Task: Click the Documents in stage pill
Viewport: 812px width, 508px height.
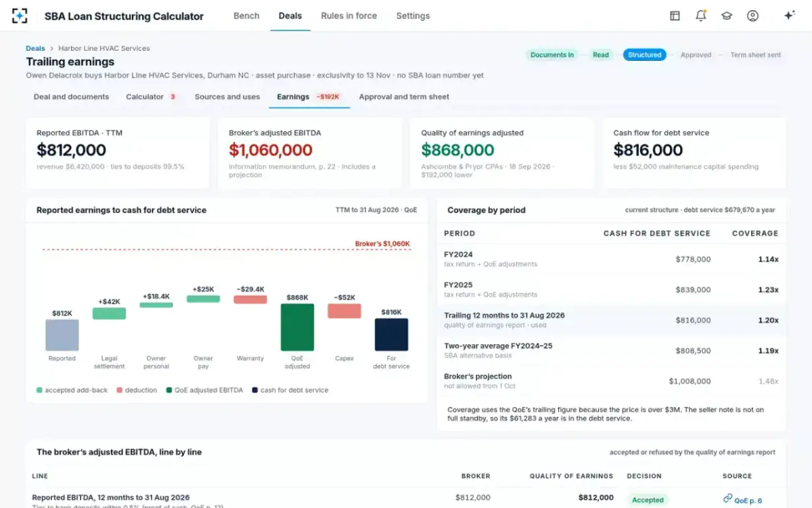Action: coord(552,55)
